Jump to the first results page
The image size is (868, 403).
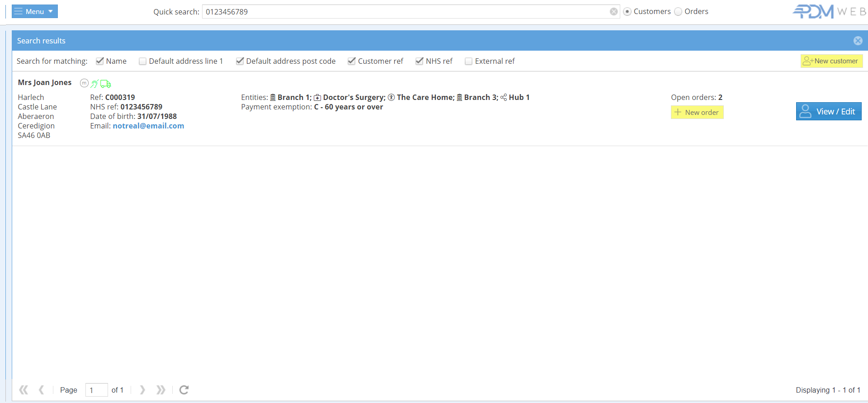(x=24, y=390)
